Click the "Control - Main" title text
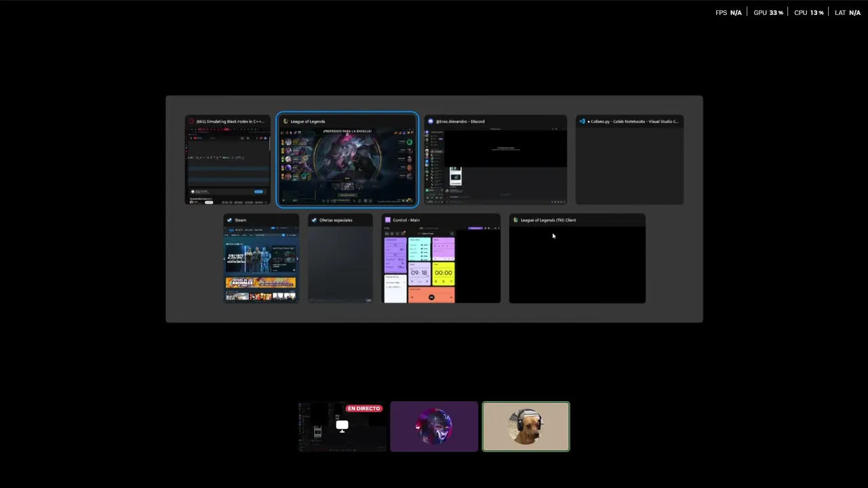This screenshot has height=488, width=868. pos(406,220)
